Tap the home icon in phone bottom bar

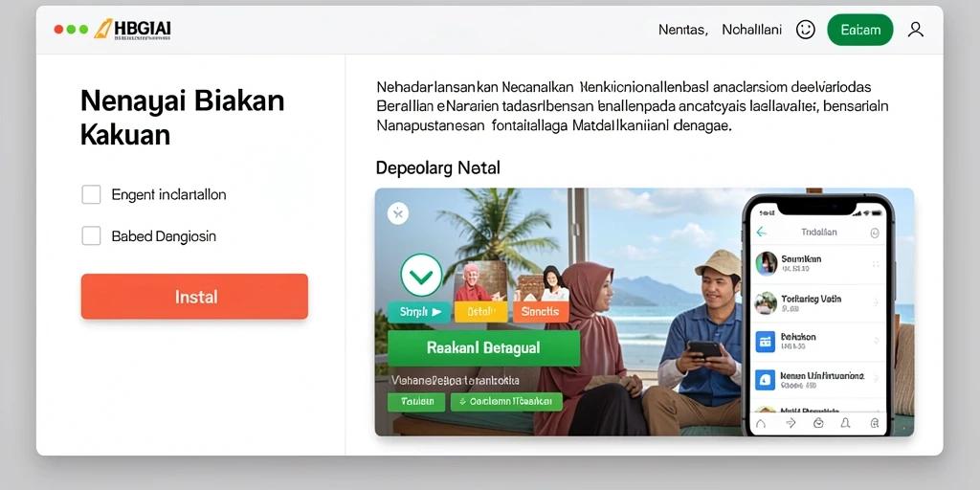point(761,423)
